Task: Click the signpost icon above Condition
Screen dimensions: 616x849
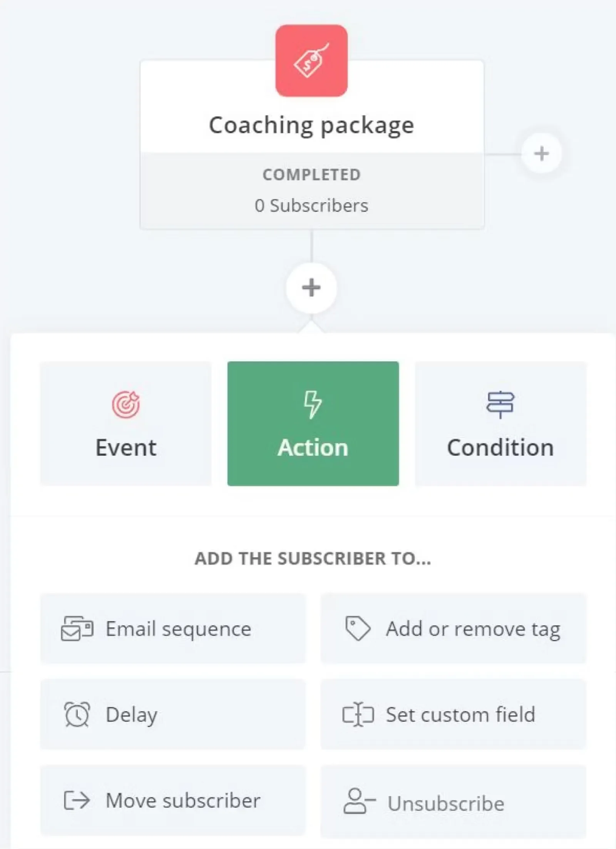Action: pos(500,404)
